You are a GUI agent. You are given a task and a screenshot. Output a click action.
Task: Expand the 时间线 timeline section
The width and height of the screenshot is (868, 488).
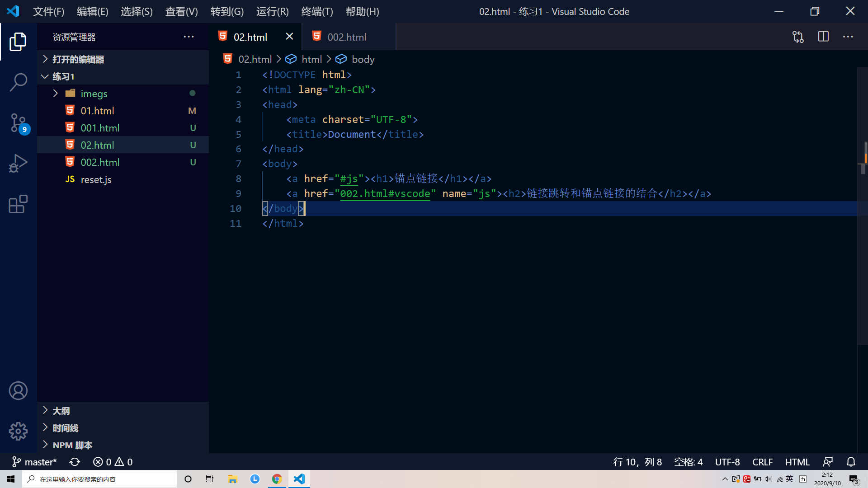coord(123,428)
